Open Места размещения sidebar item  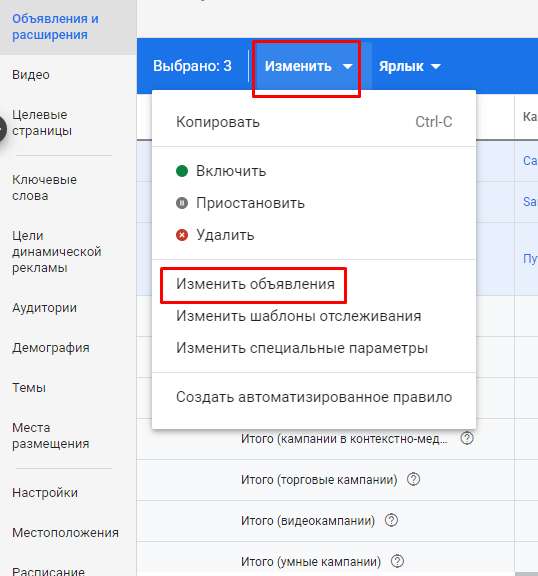[51, 436]
